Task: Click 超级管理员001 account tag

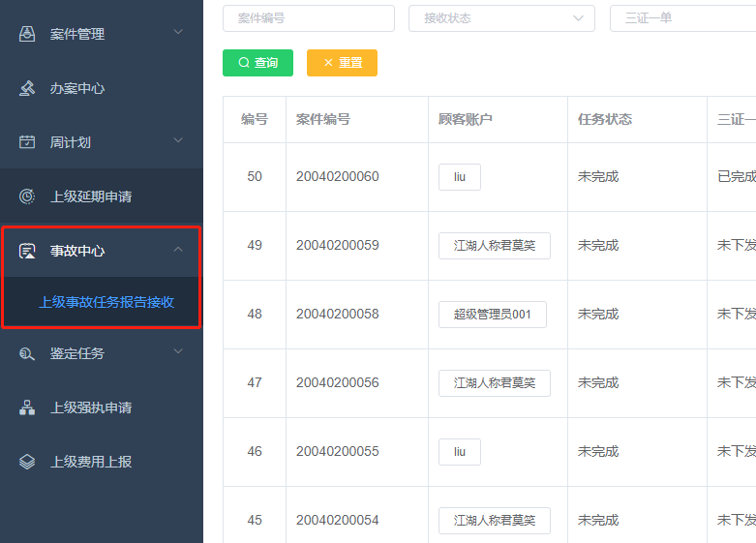Action: point(493,315)
